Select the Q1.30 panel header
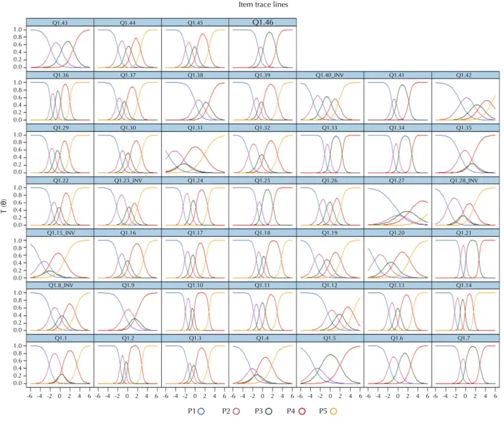 coord(128,128)
